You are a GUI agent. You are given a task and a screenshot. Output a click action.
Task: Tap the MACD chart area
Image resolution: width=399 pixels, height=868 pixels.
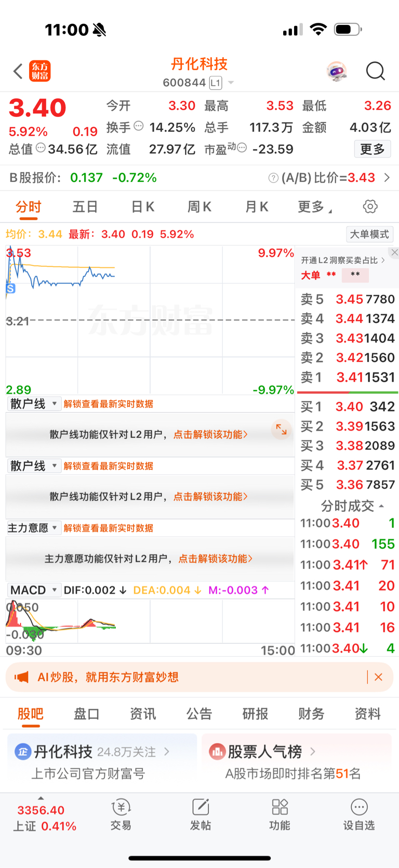click(x=150, y=621)
